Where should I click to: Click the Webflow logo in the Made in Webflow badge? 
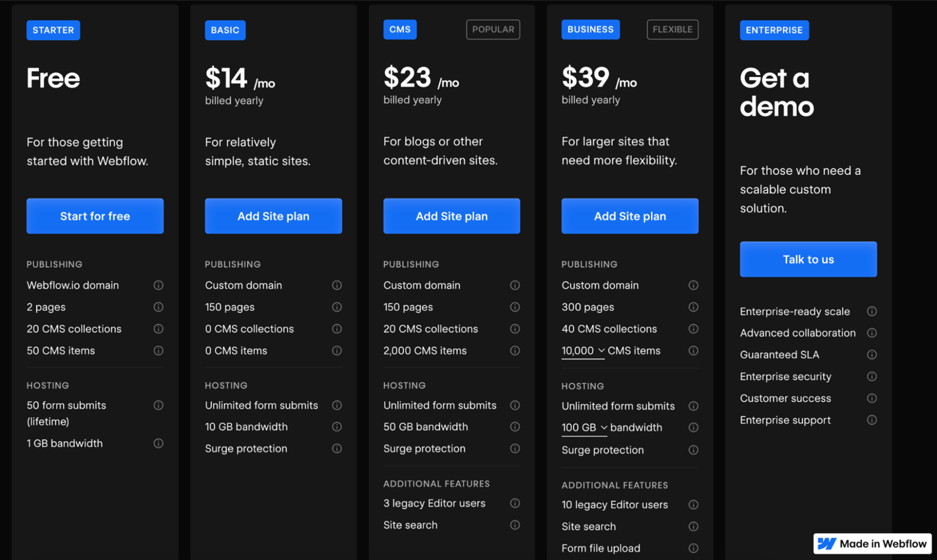[827, 543]
